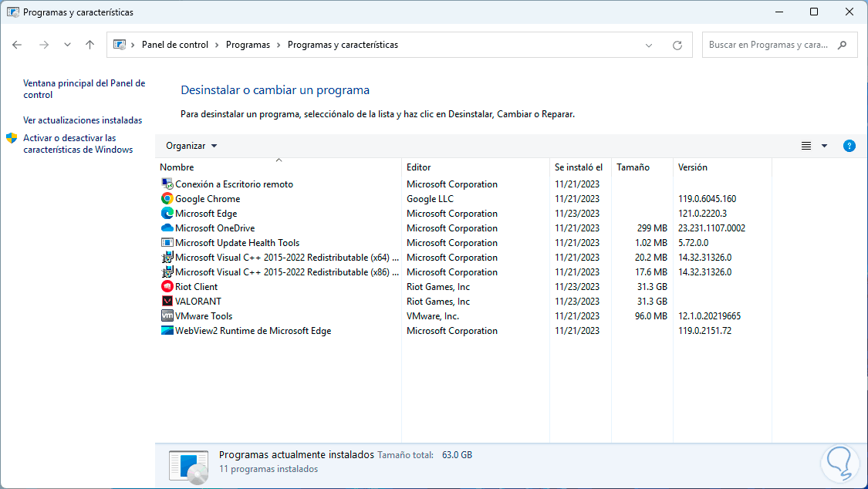Click the Microsoft OneDrive cloud icon
This screenshot has height=489, width=868.
tap(167, 228)
